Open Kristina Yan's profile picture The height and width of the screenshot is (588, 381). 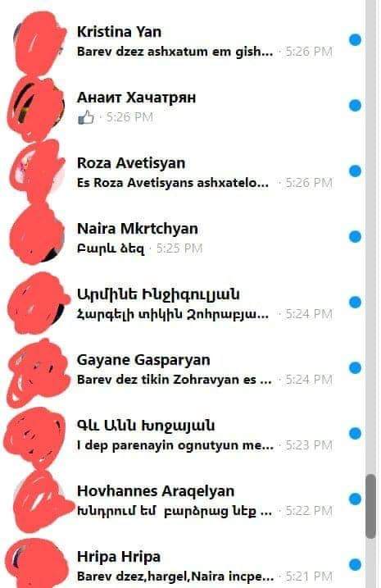click(x=38, y=41)
